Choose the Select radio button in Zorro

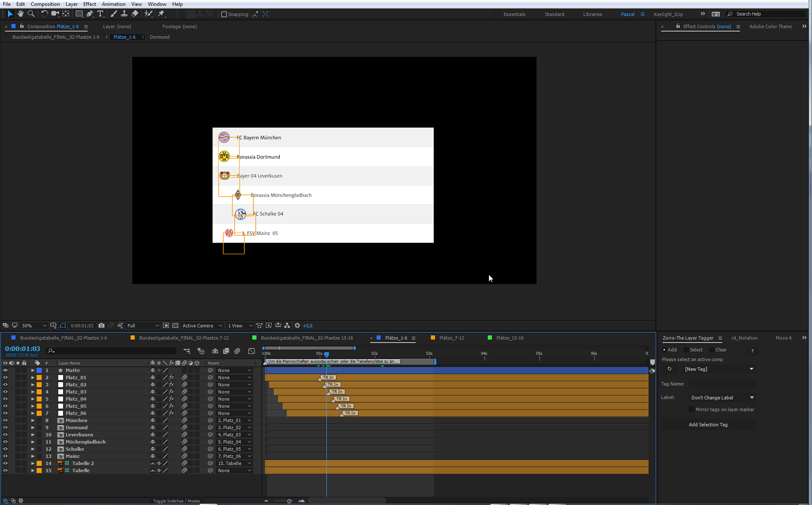coord(686,350)
